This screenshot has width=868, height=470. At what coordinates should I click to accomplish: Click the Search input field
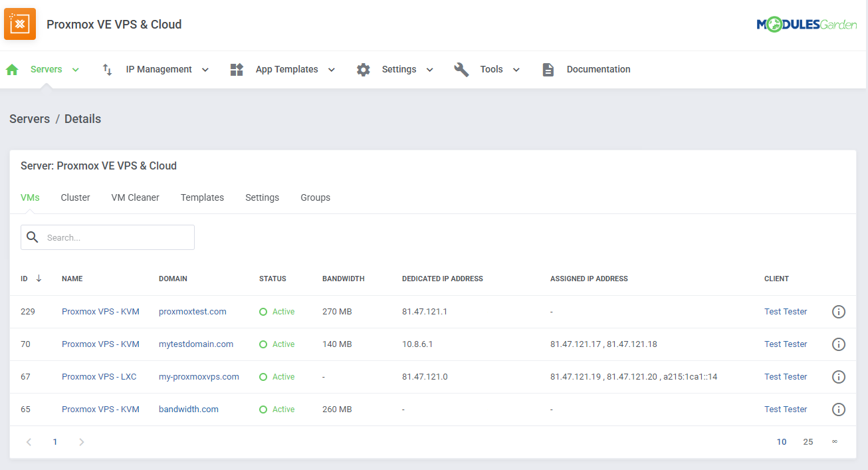108,237
